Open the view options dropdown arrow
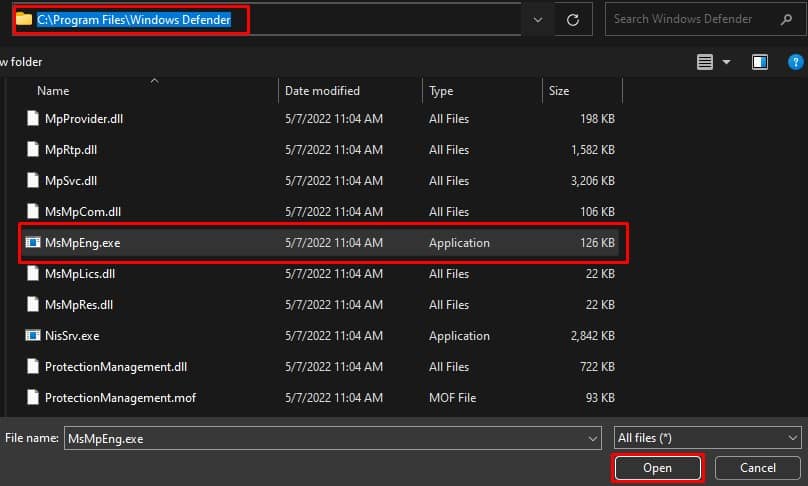808x486 pixels. [x=726, y=62]
